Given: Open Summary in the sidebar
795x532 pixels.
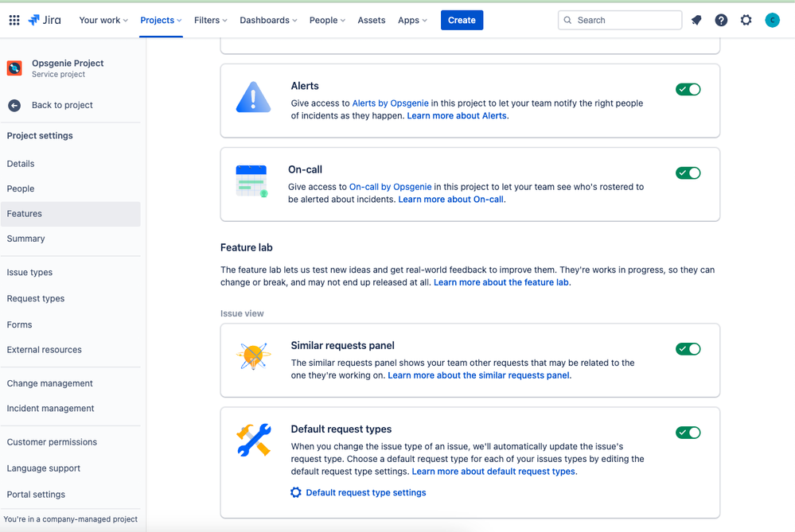Looking at the screenshot, I should point(71,239).
